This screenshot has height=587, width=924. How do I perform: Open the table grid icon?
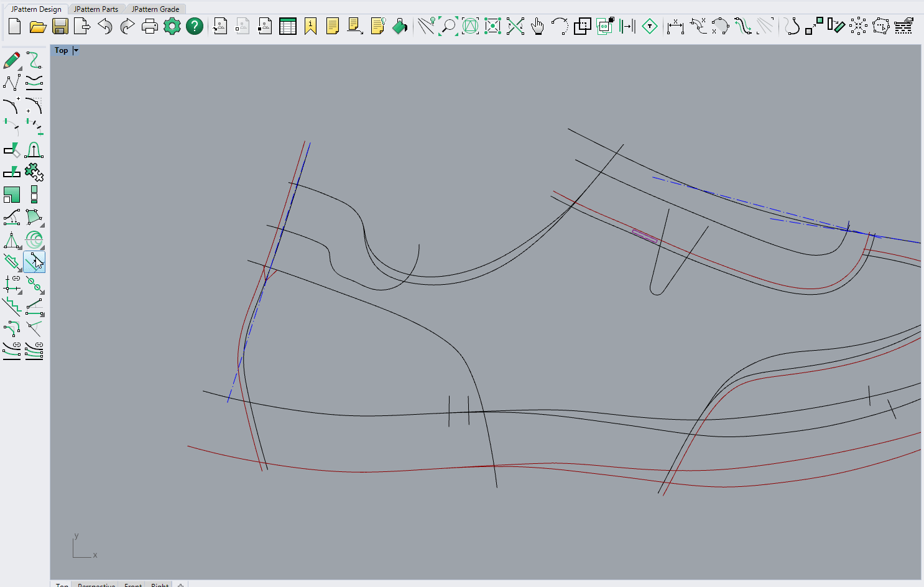tap(288, 26)
